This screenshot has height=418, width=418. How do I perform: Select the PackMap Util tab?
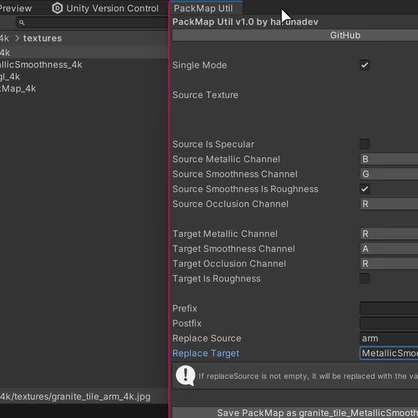pos(205,8)
